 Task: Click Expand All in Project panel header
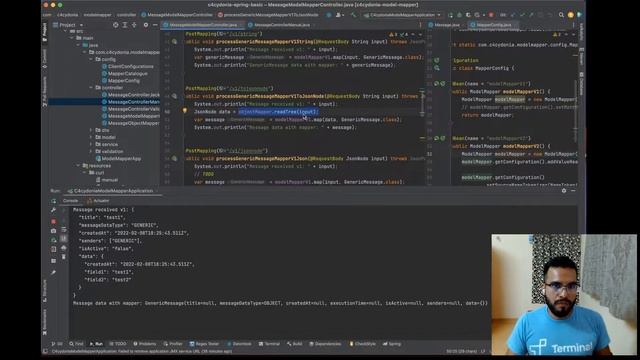[125, 25]
